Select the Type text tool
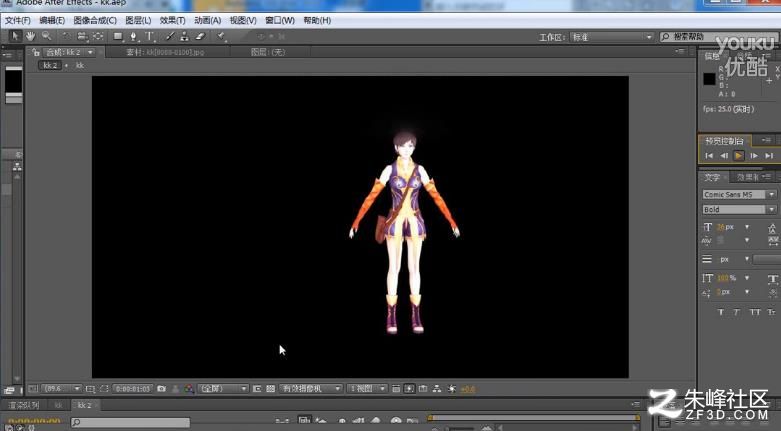The height and width of the screenshot is (431, 781). (x=149, y=36)
